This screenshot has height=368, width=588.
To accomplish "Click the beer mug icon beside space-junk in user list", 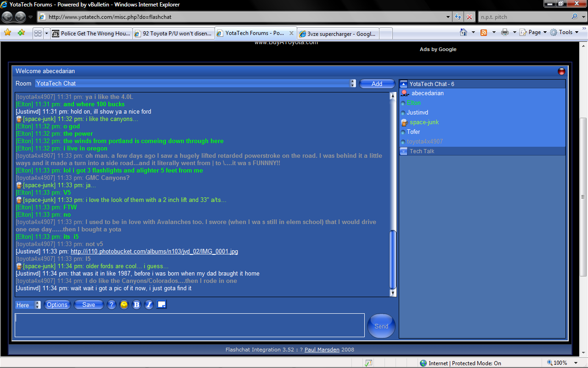I will tap(404, 122).
